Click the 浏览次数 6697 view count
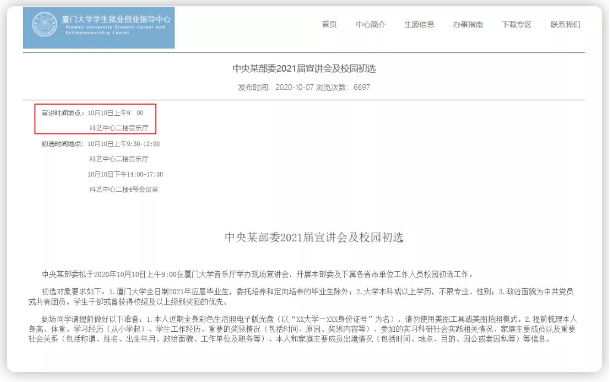Image resolution: width=610 pixels, height=382 pixels. (343, 87)
